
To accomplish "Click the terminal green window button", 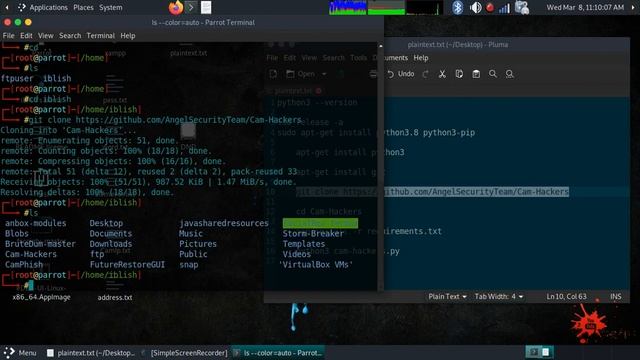I will (18, 22).
